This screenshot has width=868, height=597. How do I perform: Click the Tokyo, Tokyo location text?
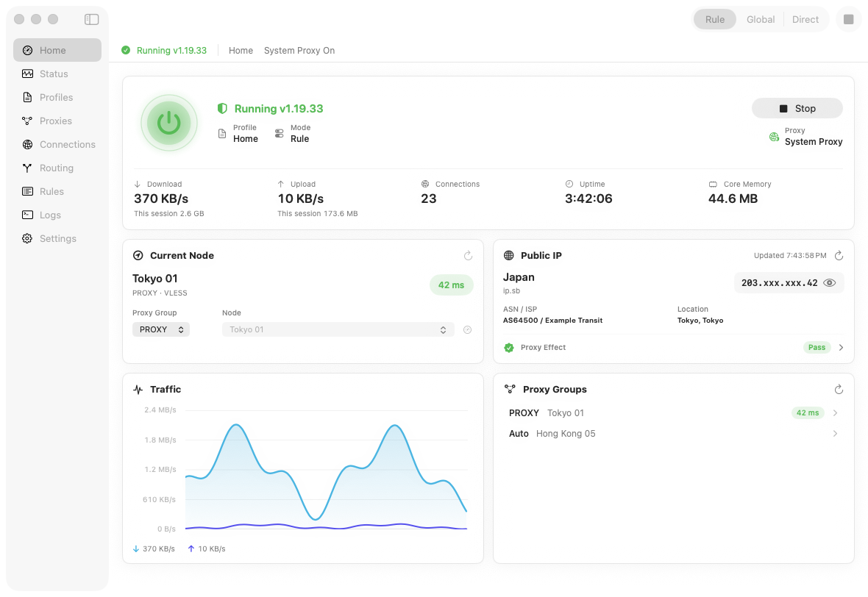[700, 321]
